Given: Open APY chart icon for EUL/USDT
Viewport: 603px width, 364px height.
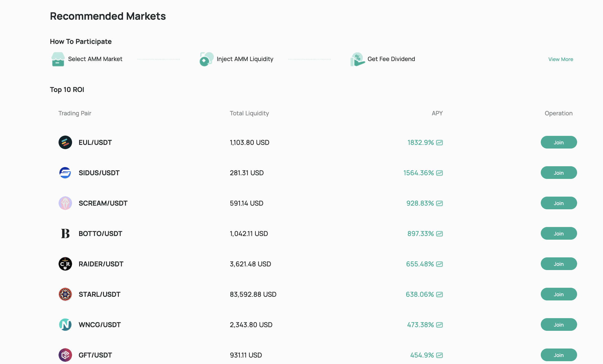Looking at the screenshot, I should click(x=439, y=143).
